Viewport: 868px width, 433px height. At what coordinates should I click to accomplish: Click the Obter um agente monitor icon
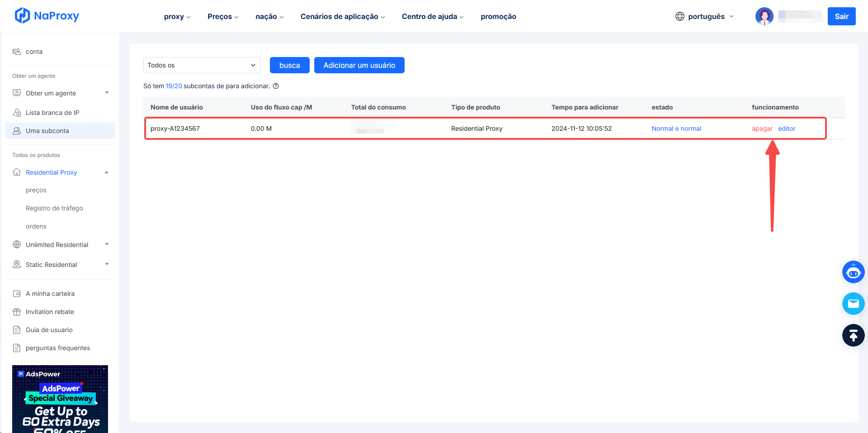[x=17, y=93]
